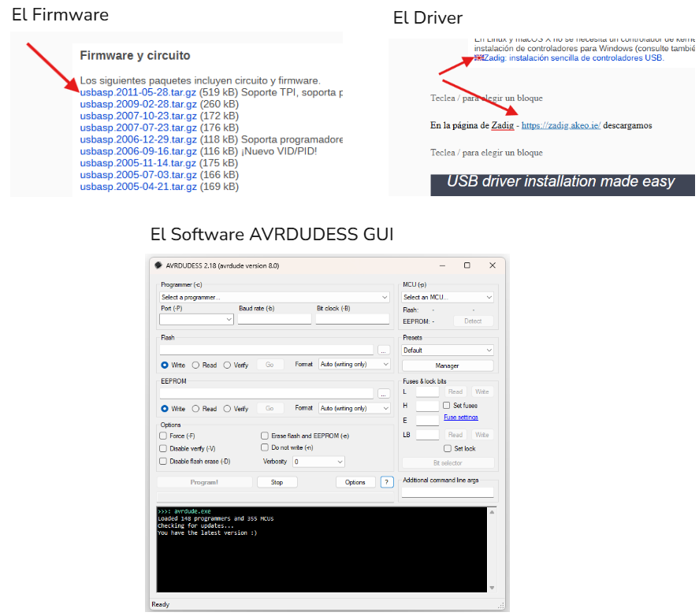The image size is (699, 616).
Task: Click the Detect MCU button
Action: click(x=473, y=321)
